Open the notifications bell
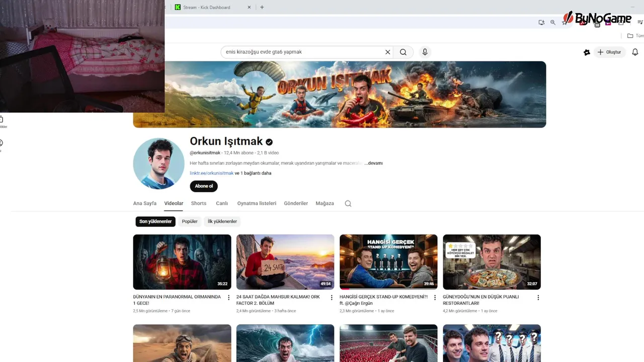The height and width of the screenshot is (362, 644). [635, 52]
